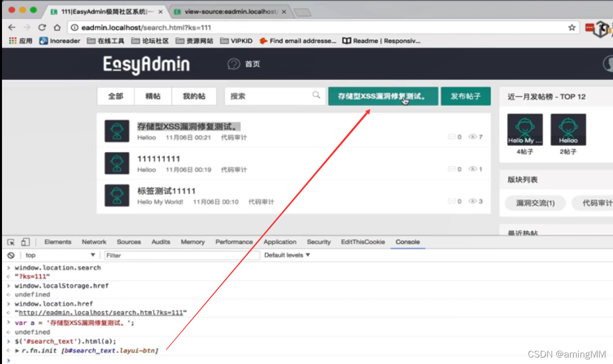Image resolution: width=613 pixels, height=364 pixels.
Task: Click the macOS green maximize window button
Action: 33,10
